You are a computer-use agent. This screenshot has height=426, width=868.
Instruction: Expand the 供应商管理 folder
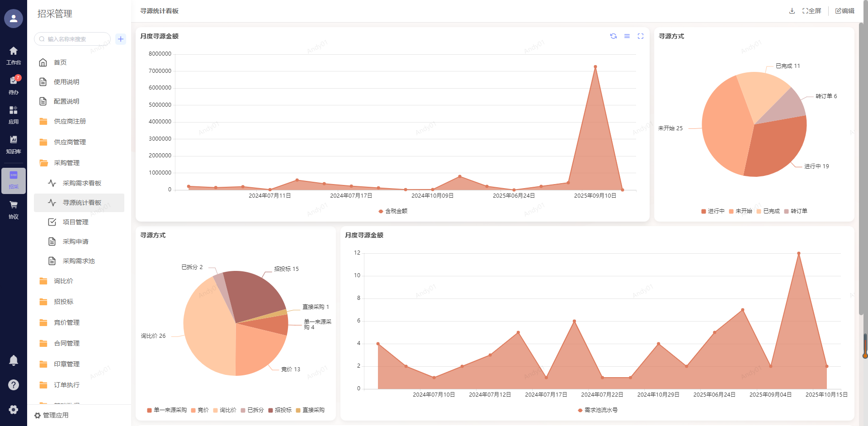click(70, 142)
